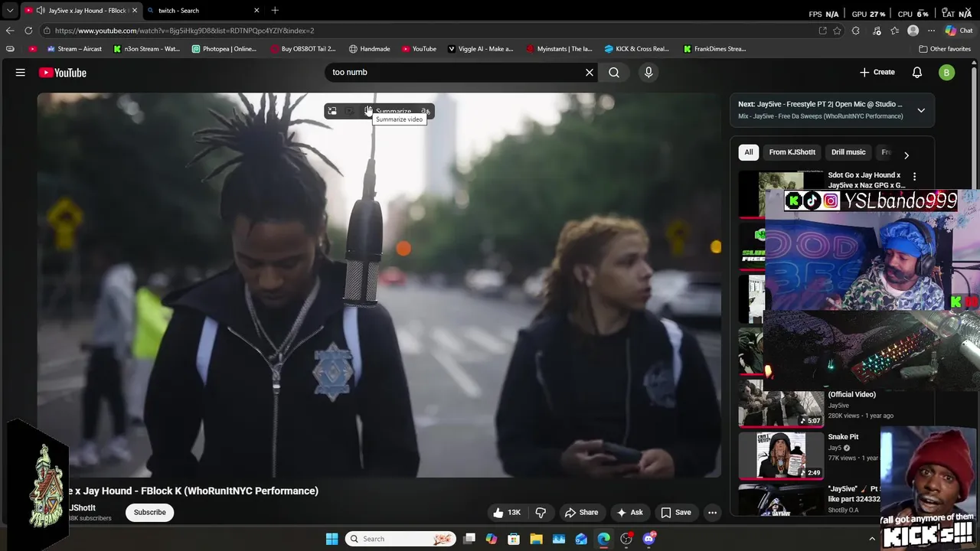Open a new browser tab with plus
The image size is (980, 551).
tap(275, 11)
